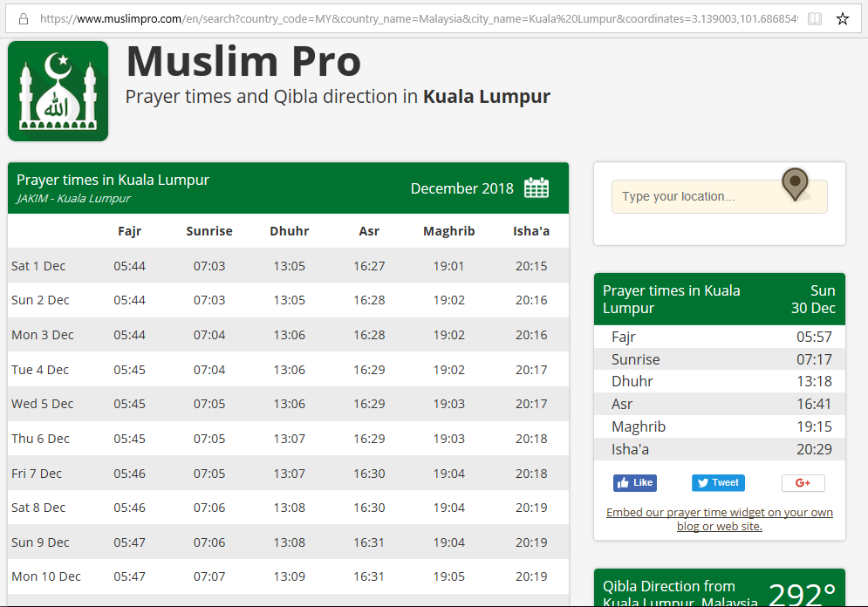Click Qibla Direction from Kuala Lumpur heading

(680, 593)
